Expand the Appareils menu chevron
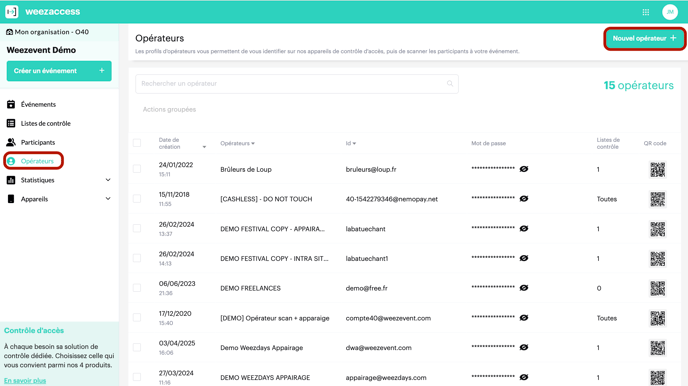Image resolution: width=688 pixels, height=386 pixels. (108, 199)
